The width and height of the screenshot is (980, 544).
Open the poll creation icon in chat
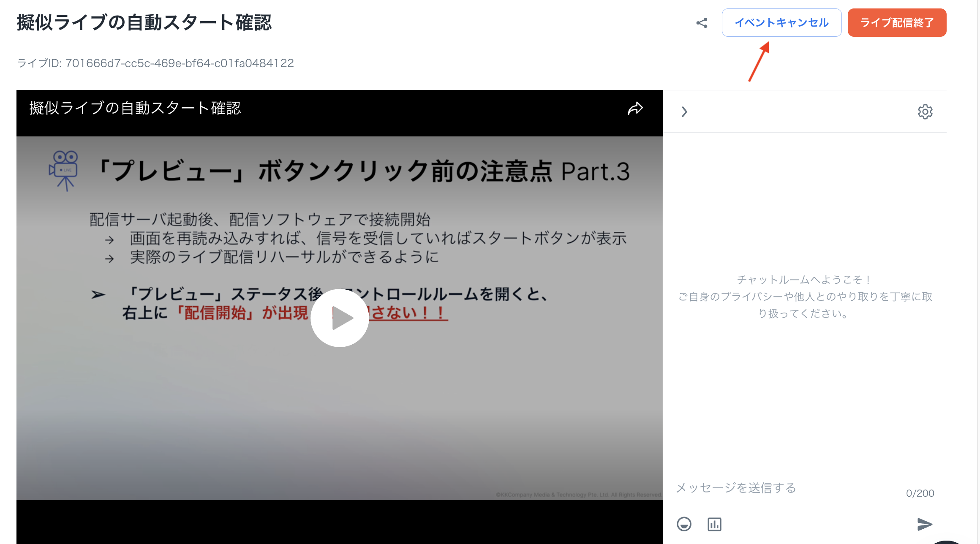pos(714,524)
